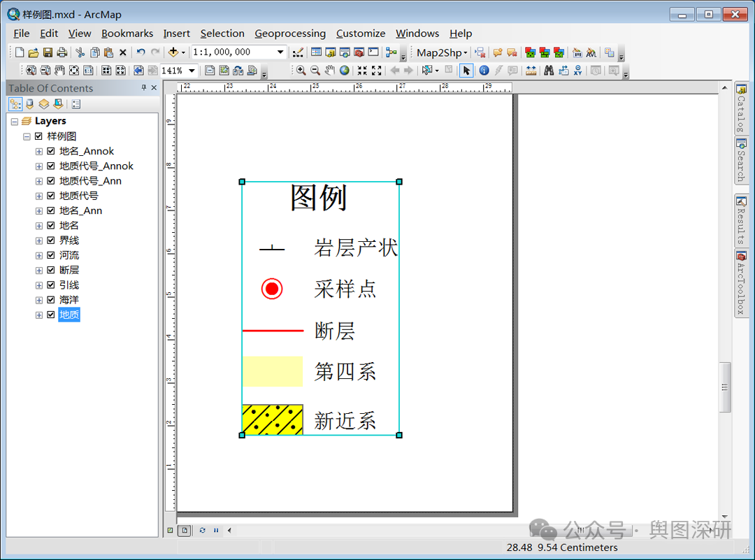Undo the last action
The image size is (755, 560).
(141, 52)
